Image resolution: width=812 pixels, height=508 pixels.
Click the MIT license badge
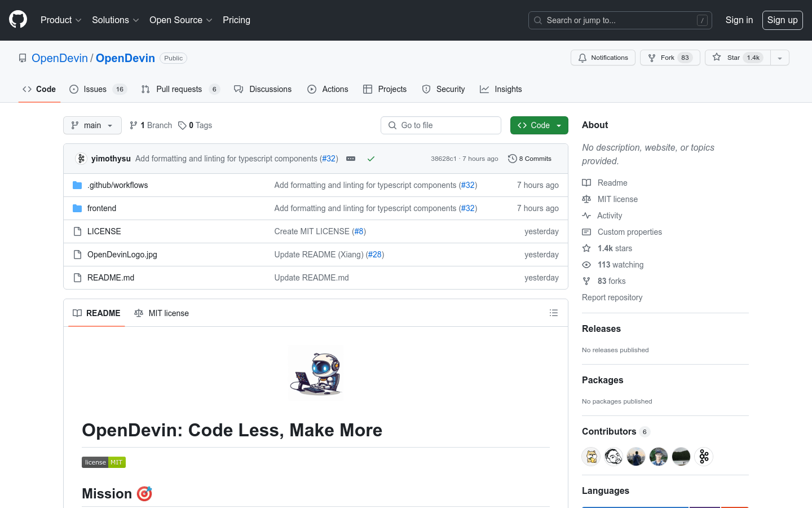click(104, 462)
